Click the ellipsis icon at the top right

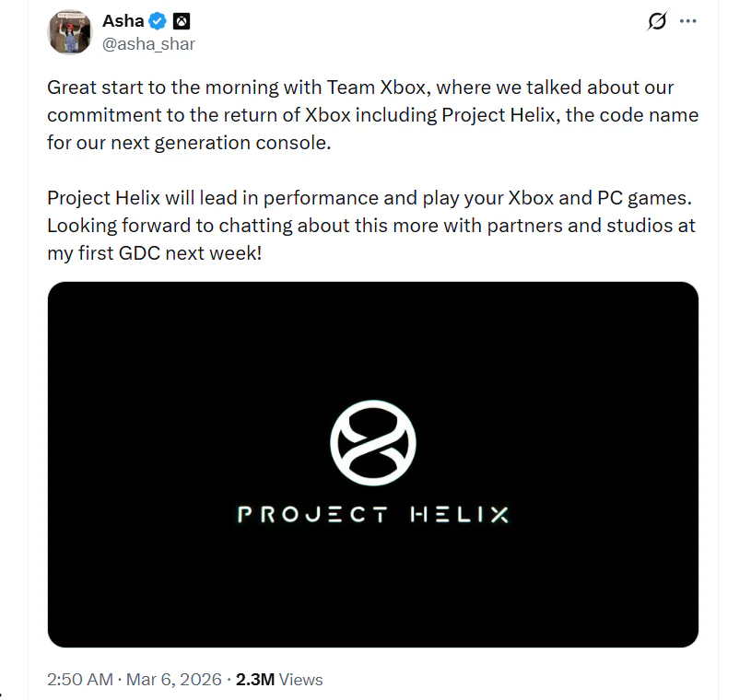pos(687,20)
